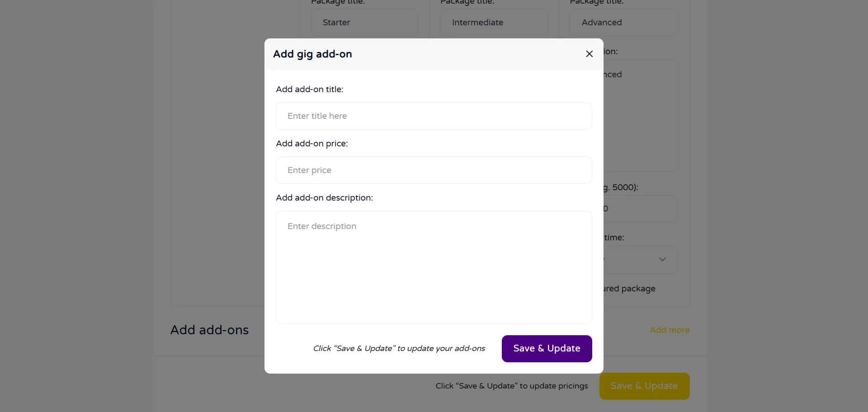The width and height of the screenshot is (868, 412).
Task: Click the 'Add gig add-on' dialog heading
Action: click(x=312, y=54)
